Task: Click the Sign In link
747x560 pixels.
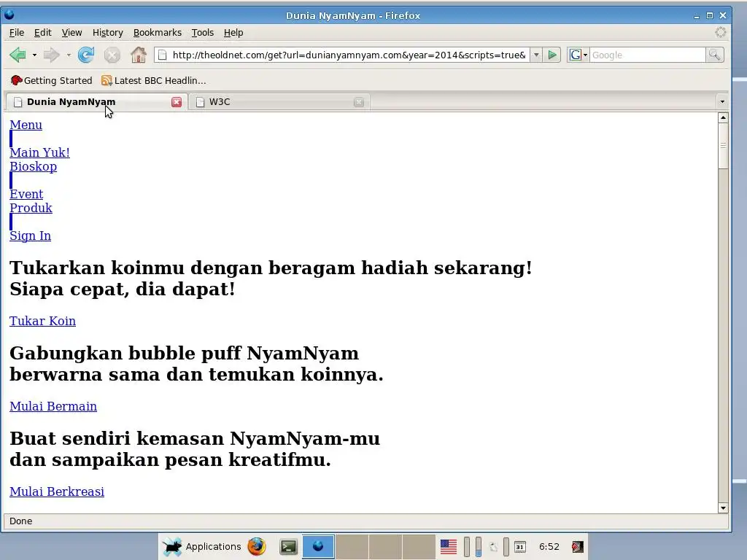Action: click(30, 236)
